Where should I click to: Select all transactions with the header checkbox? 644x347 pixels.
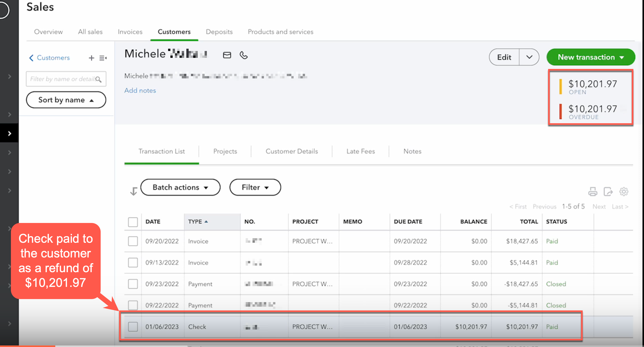coord(133,222)
